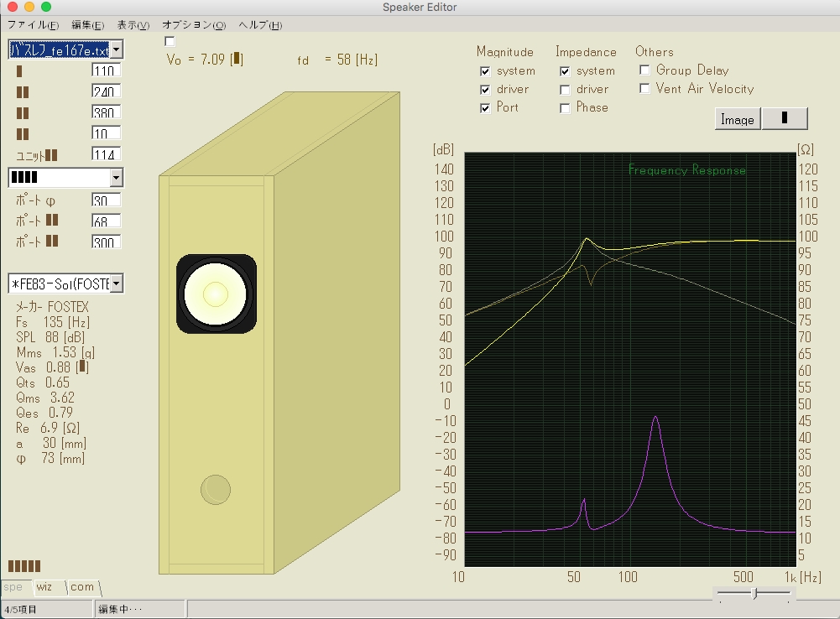Click the slider below the frequency graph

tap(755, 594)
